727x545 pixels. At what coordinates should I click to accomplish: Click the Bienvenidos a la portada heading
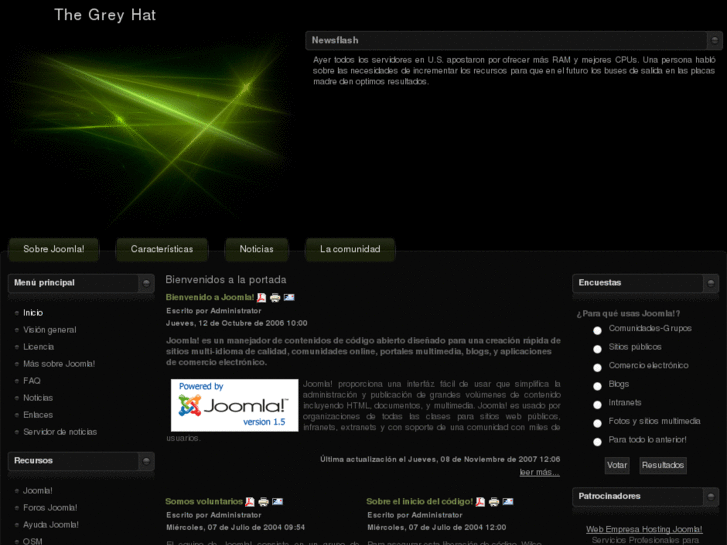(226, 280)
